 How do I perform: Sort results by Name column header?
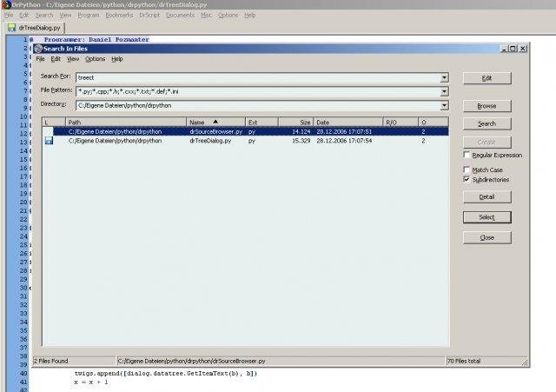(x=216, y=122)
